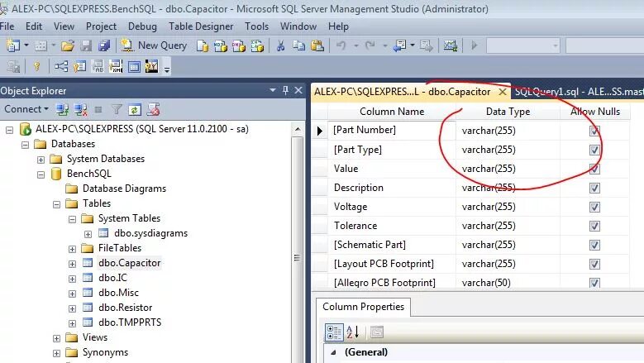Open the Debug menu
The image size is (644, 363).
(x=142, y=26)
